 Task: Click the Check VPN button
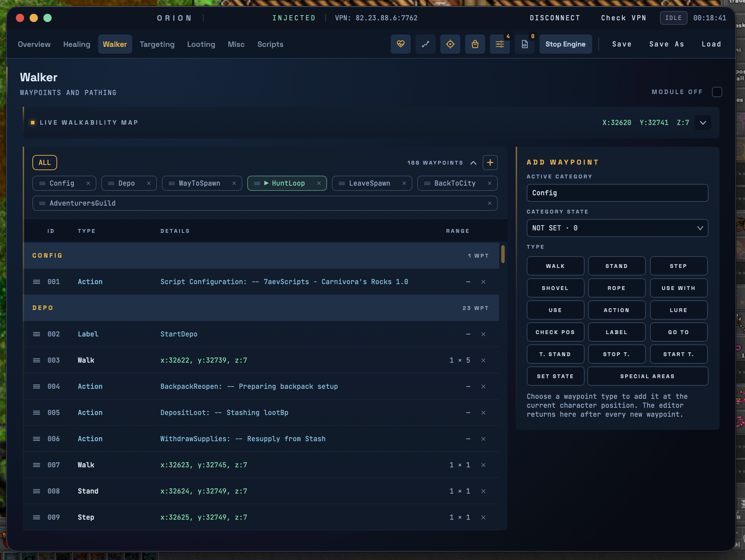623,18
